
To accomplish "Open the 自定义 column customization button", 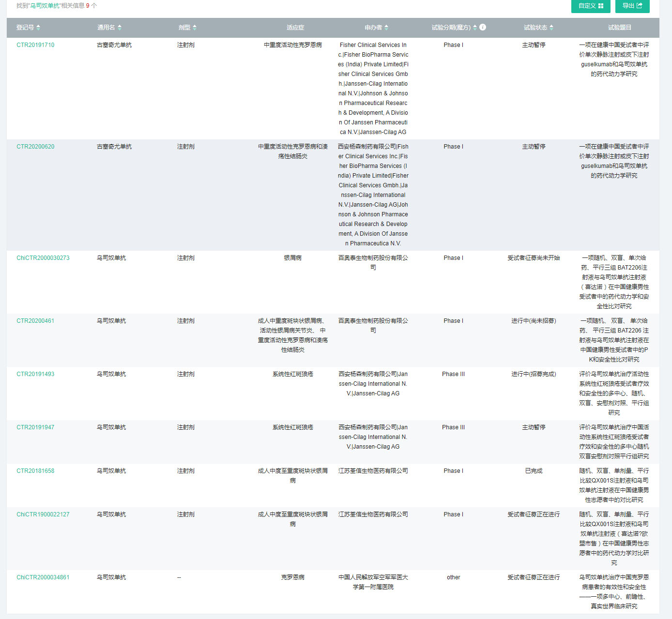I will [x=591, y=6].
